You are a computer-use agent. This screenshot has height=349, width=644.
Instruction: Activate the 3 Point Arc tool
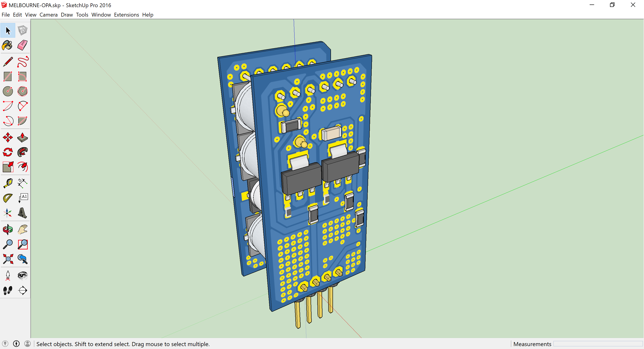[8, 121]
